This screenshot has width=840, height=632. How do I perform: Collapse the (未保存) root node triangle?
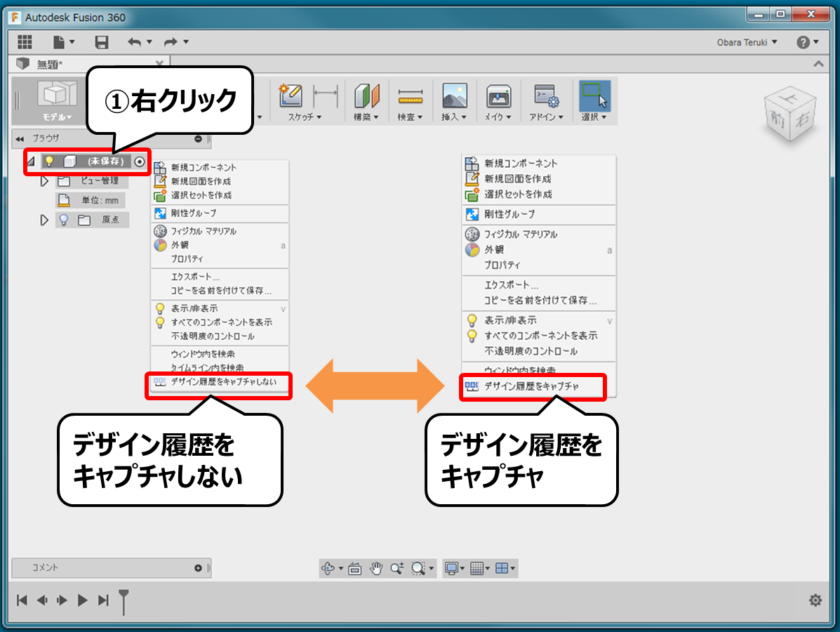point(31,161)
